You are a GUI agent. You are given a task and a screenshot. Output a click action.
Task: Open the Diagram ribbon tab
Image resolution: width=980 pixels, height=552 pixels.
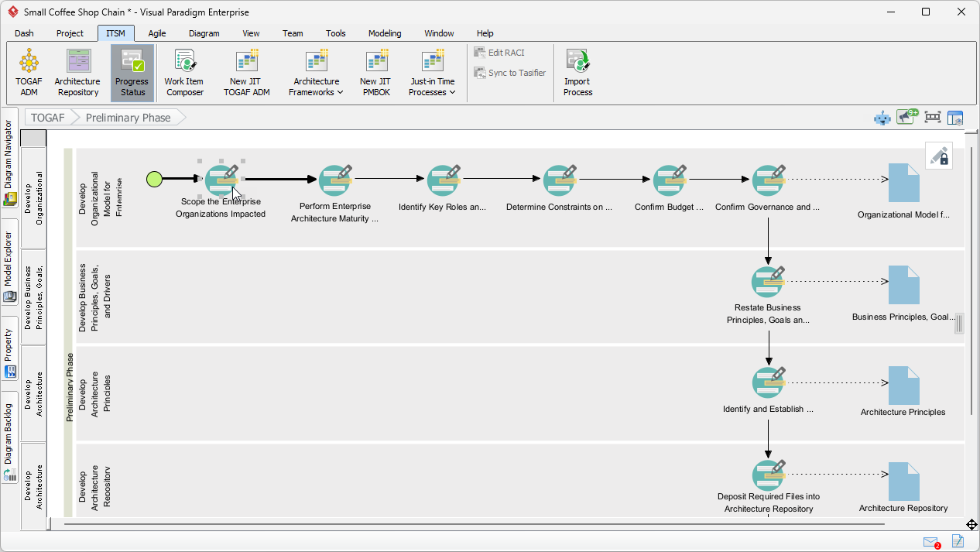click(x=204, y=33)
